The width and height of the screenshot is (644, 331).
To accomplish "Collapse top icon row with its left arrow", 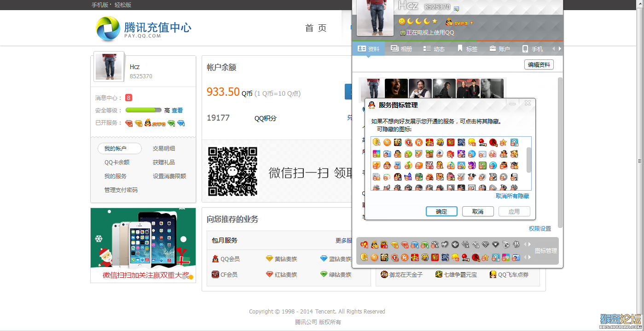I will (x=525, y=244).
